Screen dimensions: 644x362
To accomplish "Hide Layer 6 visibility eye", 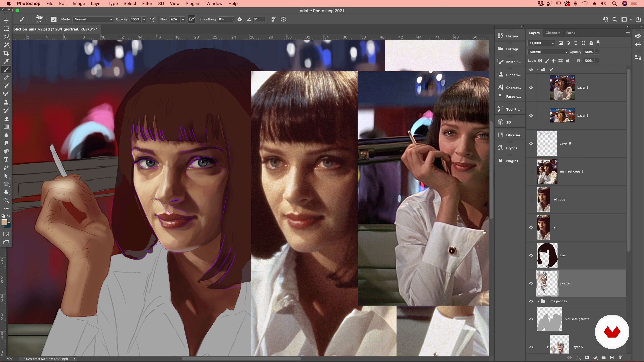I will click(x=531, y=143).
